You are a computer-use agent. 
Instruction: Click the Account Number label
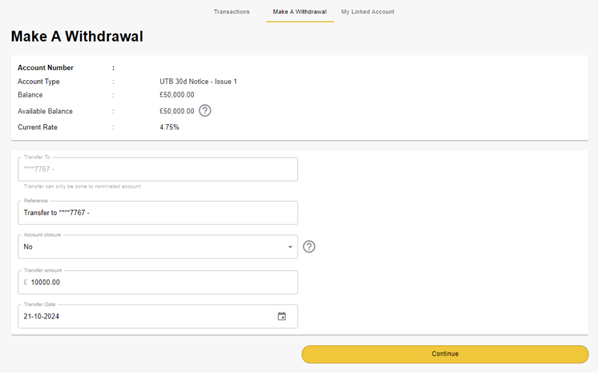(x=46, y=68)
